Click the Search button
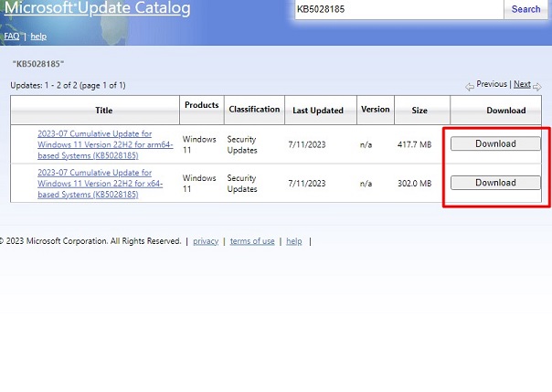The width and height of the screenshot is (552, 392). click(525, 9)
